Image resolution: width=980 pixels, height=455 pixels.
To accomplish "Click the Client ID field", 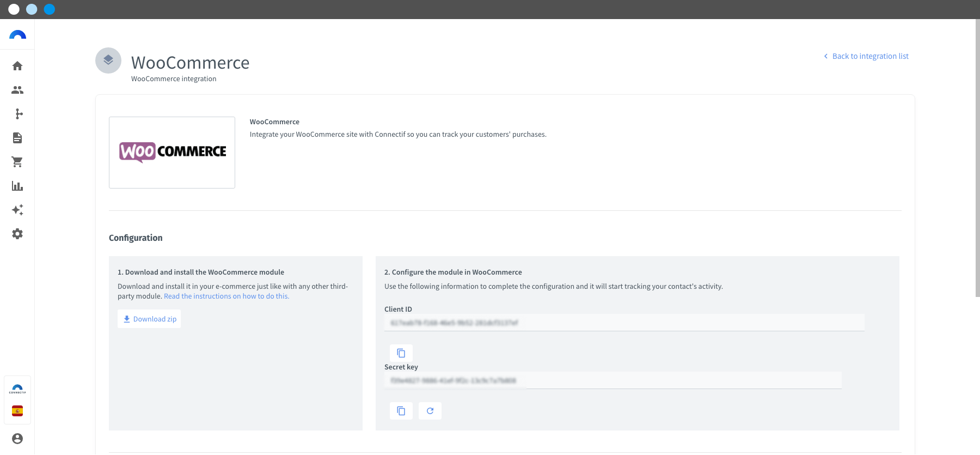I will pyautogui.click(x=624, y=323).
